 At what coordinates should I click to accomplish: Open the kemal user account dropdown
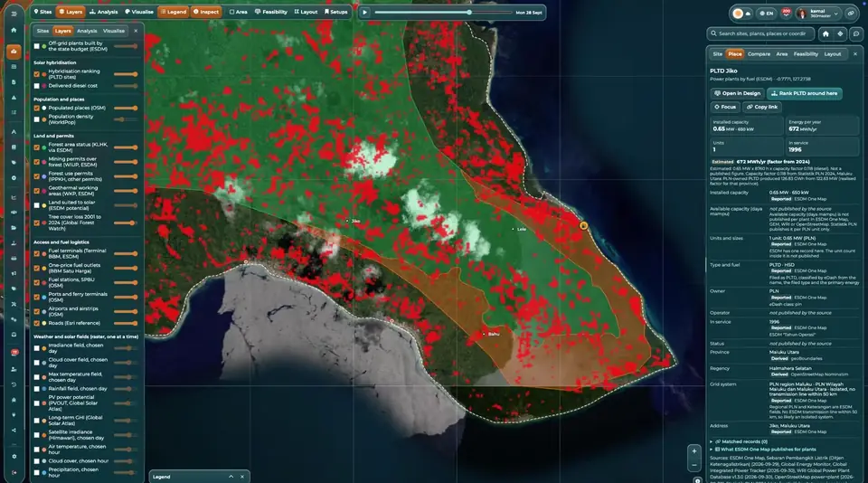pyautogui.click(x=818, y=14)
